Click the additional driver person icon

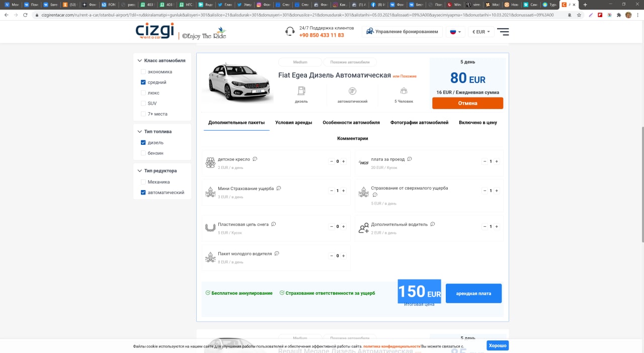click(363, 228)
